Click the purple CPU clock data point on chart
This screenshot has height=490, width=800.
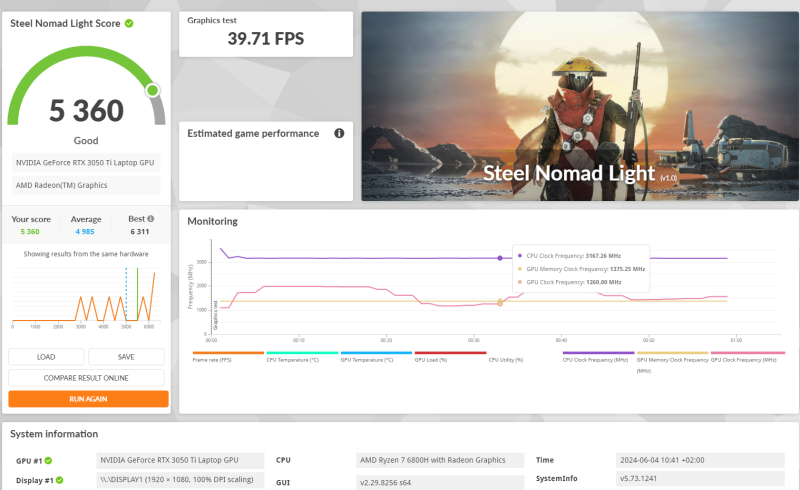[x=500, y=258]
